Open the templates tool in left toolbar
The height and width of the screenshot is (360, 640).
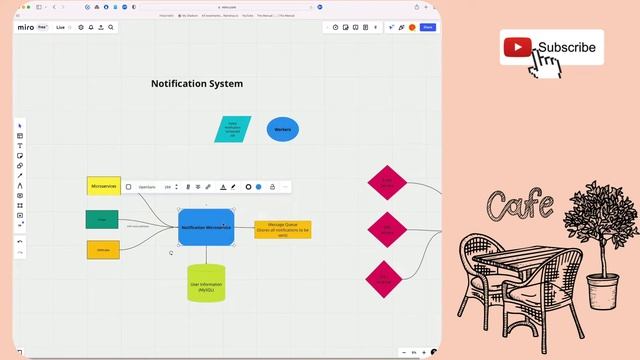coord(20,136)
